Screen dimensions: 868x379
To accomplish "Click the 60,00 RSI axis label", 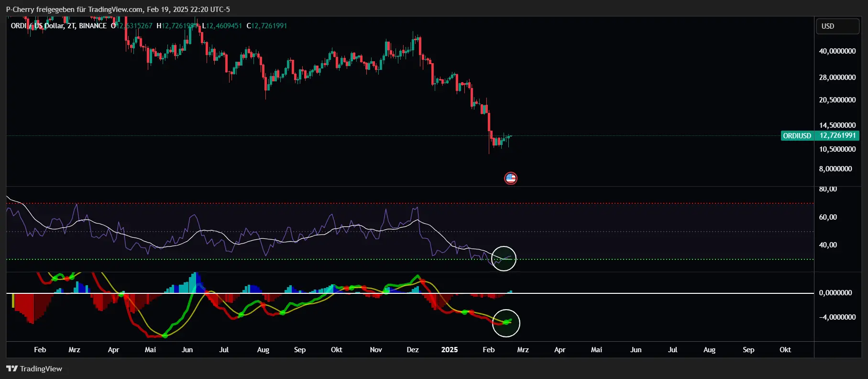I will pyautogui.click(x=828, y=217).
